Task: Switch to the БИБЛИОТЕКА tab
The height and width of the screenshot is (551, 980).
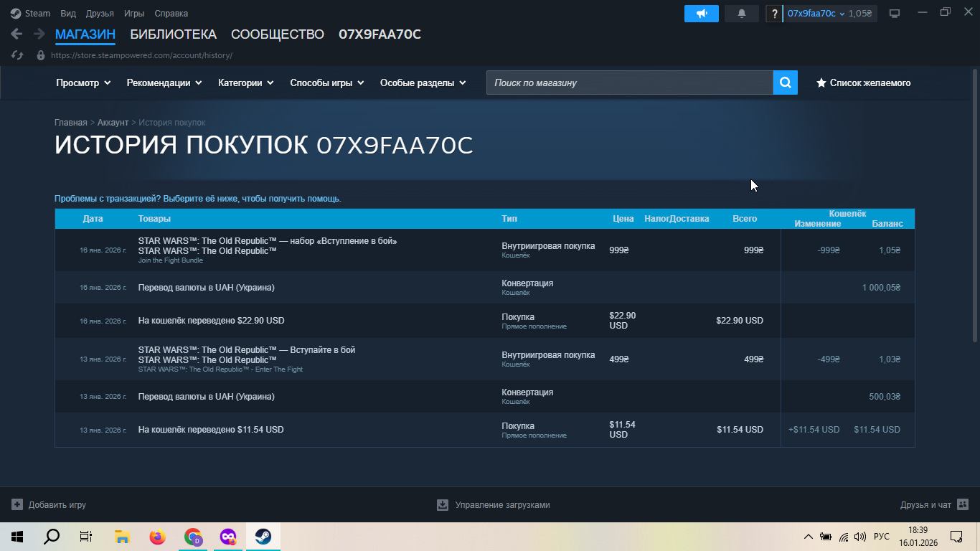Action: (x=173, y=34)
